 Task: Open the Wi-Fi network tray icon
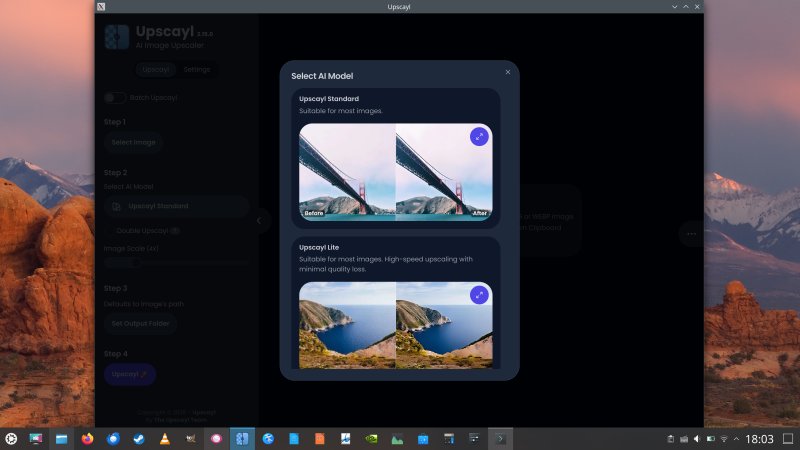click(x=723, y=439)
